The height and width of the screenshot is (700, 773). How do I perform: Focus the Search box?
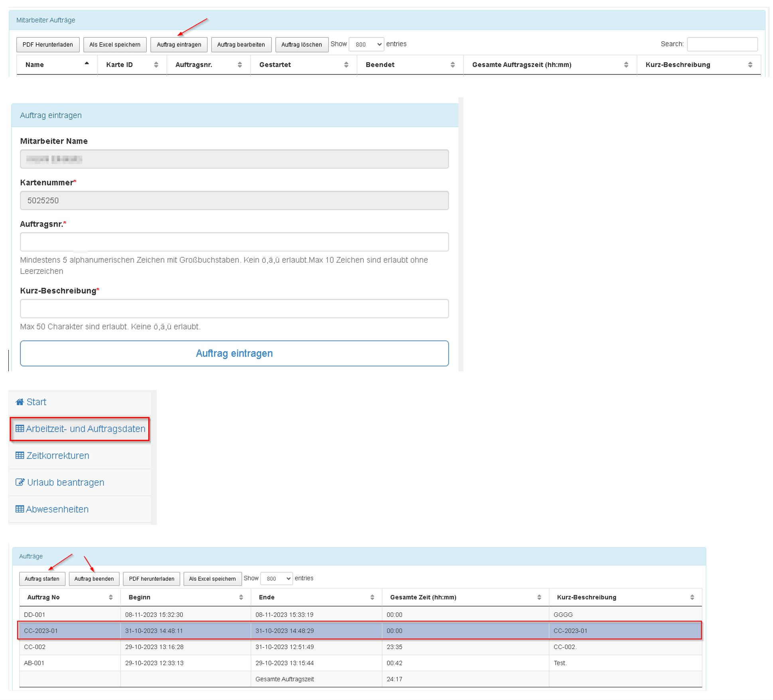pyautogui.click(x=722, y=44)
